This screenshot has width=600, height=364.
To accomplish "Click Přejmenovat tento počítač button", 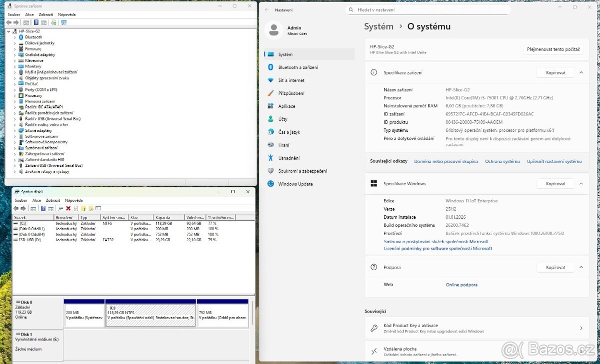I will tap(553, 49).
